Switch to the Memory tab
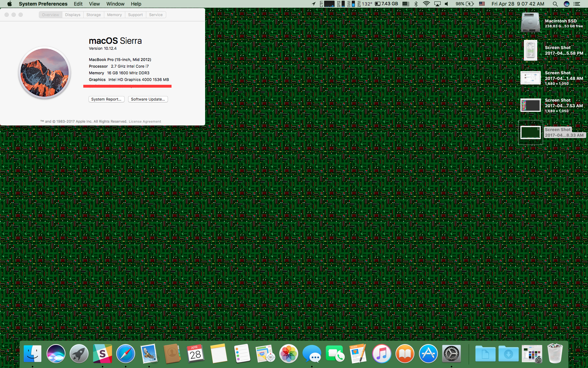 click(x=114, y=15)
